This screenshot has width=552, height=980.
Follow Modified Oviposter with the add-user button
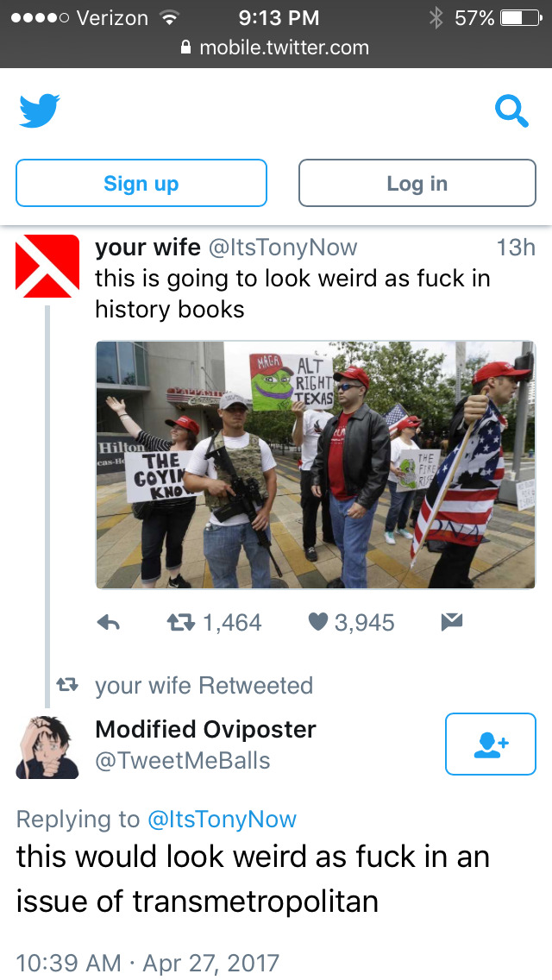tap(491, 744)
